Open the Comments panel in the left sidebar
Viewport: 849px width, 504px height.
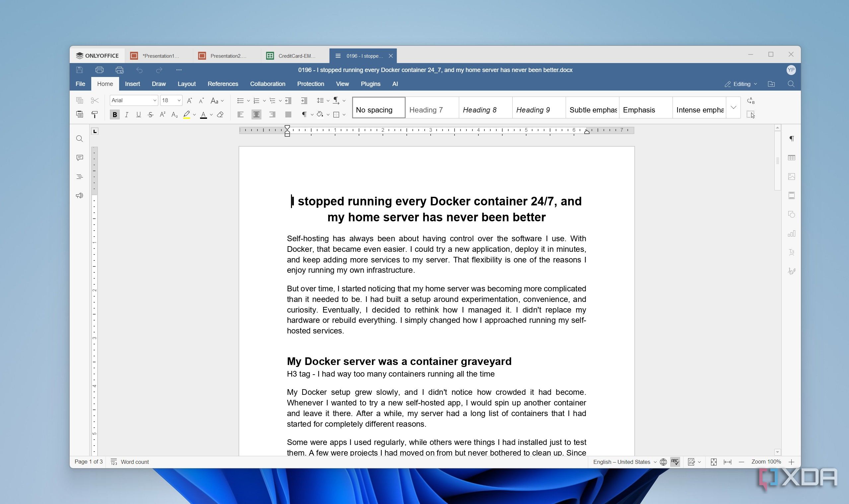click(80, 158)
